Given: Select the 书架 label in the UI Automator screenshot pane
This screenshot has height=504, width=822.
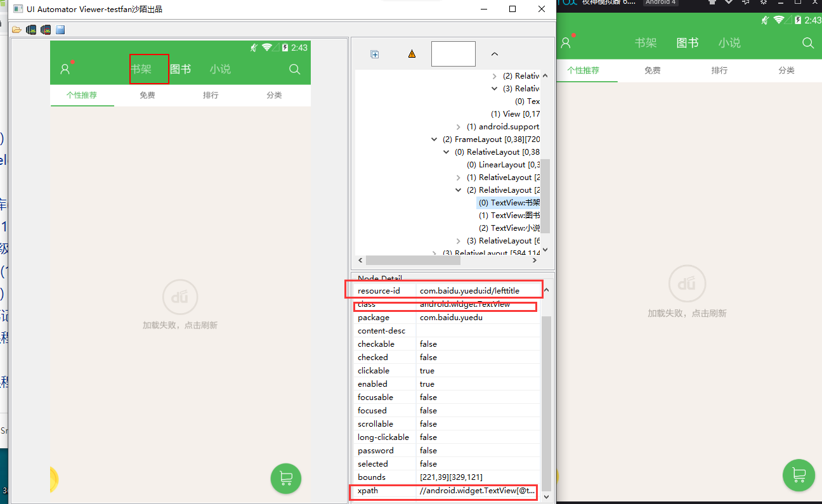Looking at the screenshot, I should pyautogui.click(x=141, y=69).
